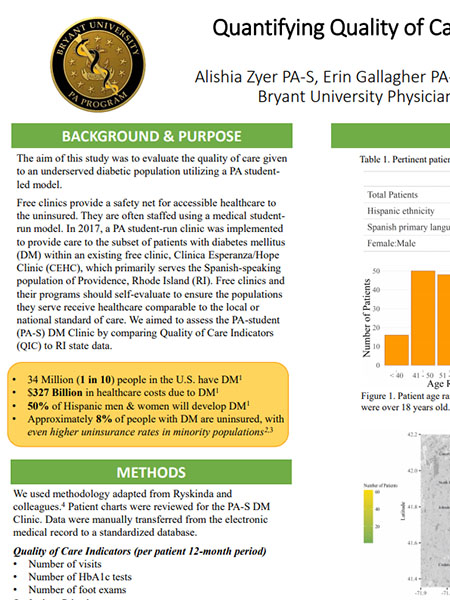Click paragraph starting 'Free clinics provide a safety net'
450x600 pixels.
(150, 274)
